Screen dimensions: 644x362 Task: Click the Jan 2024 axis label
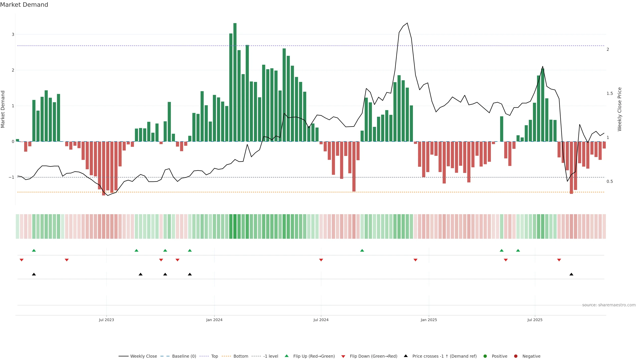coord(214,320)
